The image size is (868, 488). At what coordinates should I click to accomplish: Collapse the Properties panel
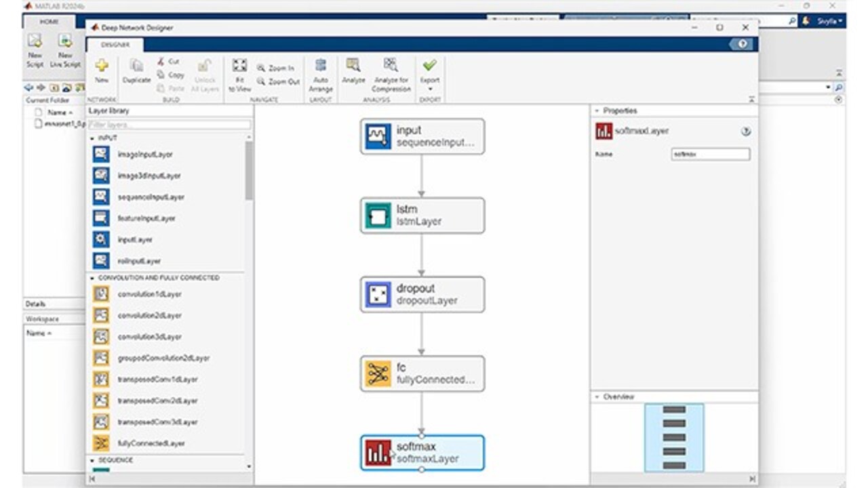tap(597, 110)
